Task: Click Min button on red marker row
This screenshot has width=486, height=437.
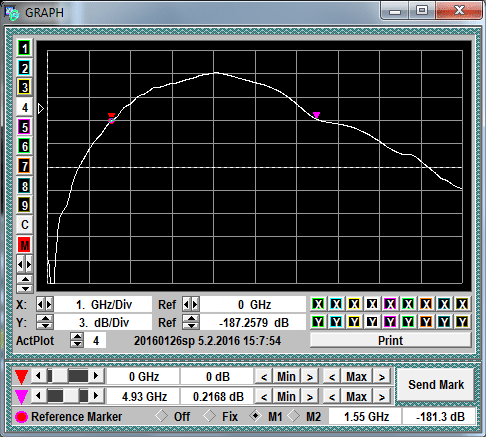Action: click(x=286, y=377)
